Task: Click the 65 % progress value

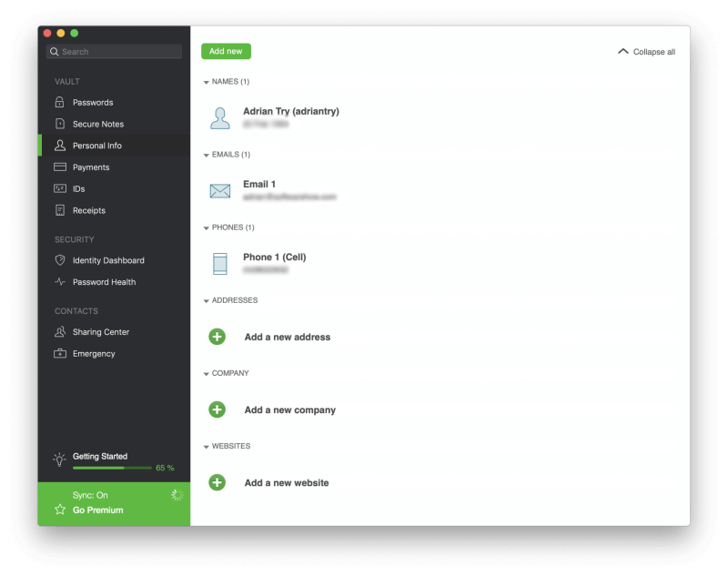Action: point(165,468)
